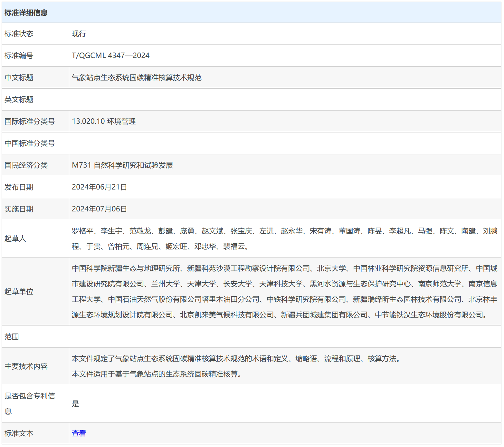
Task: Select the Chinese title 气象站点生态系统固碳精准核算技术规范
Action: [x=137, y=77]
